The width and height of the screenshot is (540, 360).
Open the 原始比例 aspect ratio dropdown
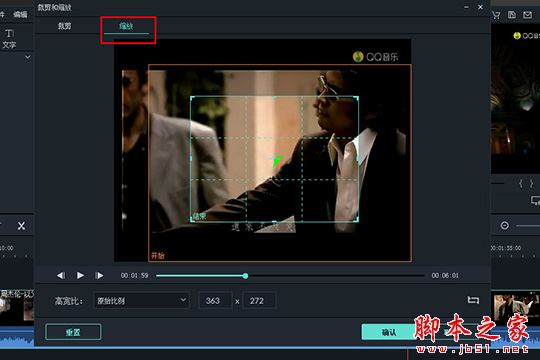point(142,300)
